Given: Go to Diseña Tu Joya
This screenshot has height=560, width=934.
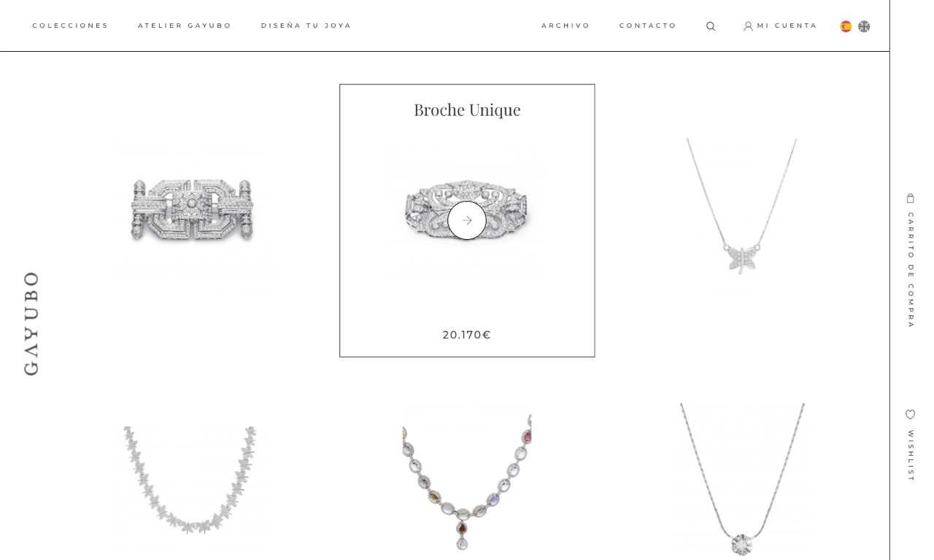Looking at the screenshot, I should 306,26.
